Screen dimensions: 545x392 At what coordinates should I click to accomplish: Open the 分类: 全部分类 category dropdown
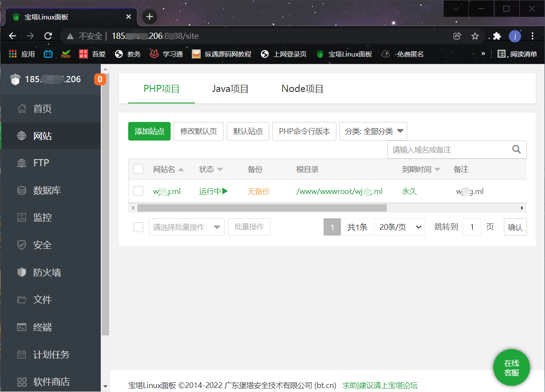click(373, 131)
